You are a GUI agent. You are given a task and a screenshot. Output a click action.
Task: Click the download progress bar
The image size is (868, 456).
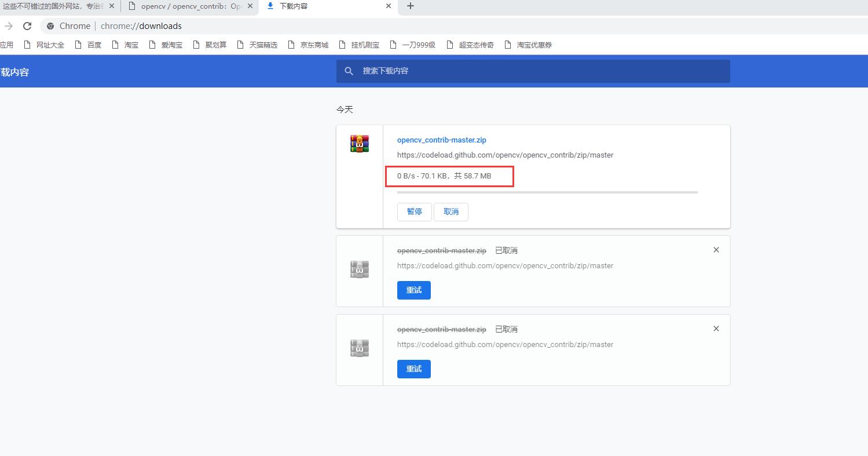coord(547,192)
